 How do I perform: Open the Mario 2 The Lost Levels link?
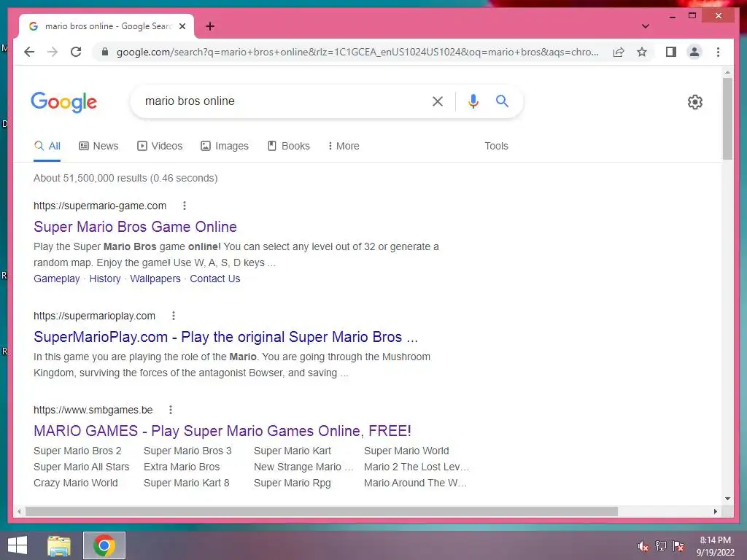417,467
